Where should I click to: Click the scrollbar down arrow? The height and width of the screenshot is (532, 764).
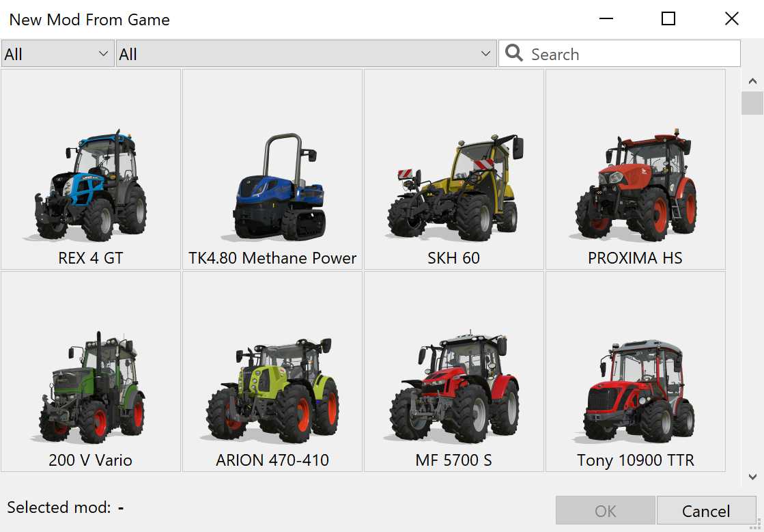point(752,477)
